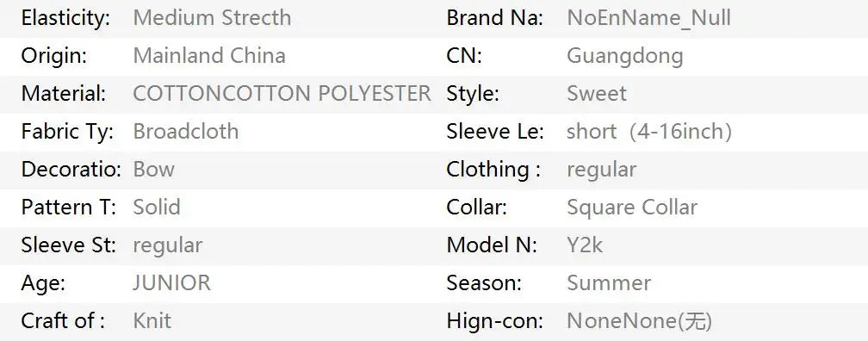Select the Knit craft value
868x341 pixels.
tap(152, 320)
